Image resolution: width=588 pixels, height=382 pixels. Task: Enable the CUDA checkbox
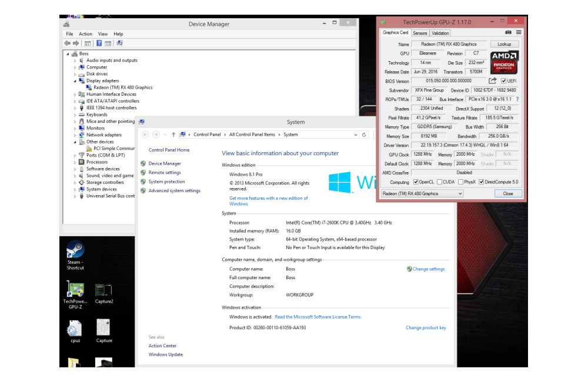(439, 182)
